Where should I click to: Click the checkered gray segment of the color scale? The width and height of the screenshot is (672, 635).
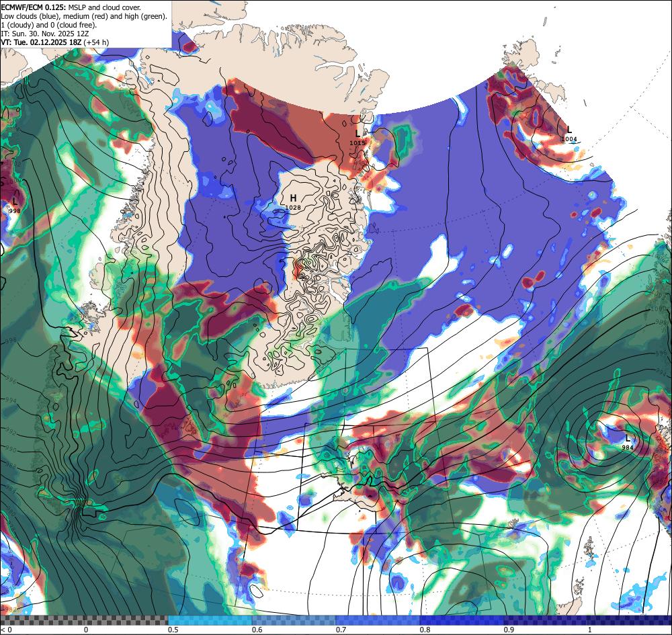[84, 620]
